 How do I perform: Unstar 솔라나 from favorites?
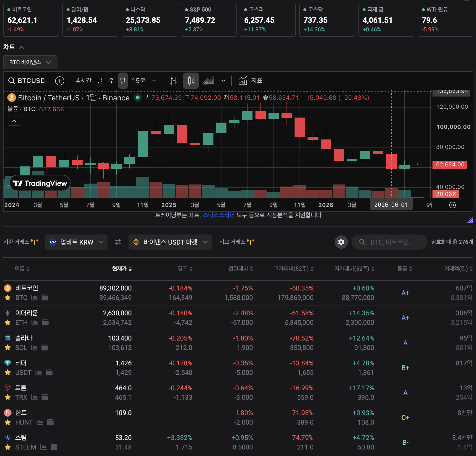point(8,347)
